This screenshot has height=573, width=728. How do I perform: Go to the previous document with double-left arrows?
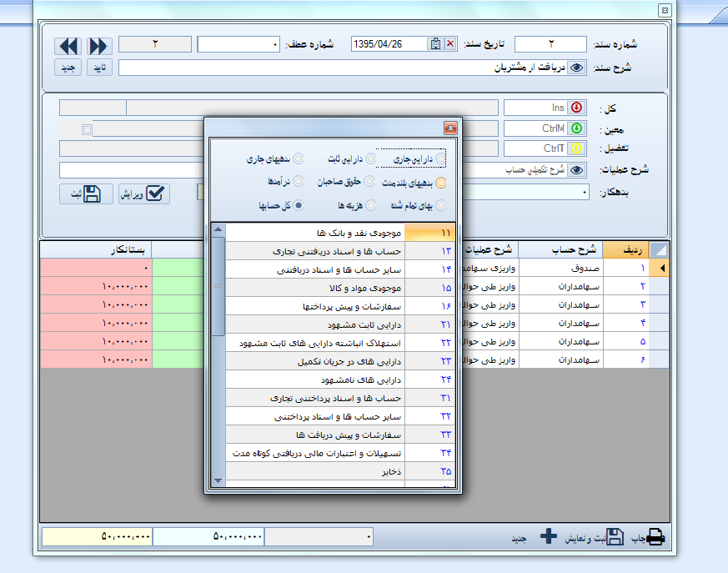click(68, 46)
